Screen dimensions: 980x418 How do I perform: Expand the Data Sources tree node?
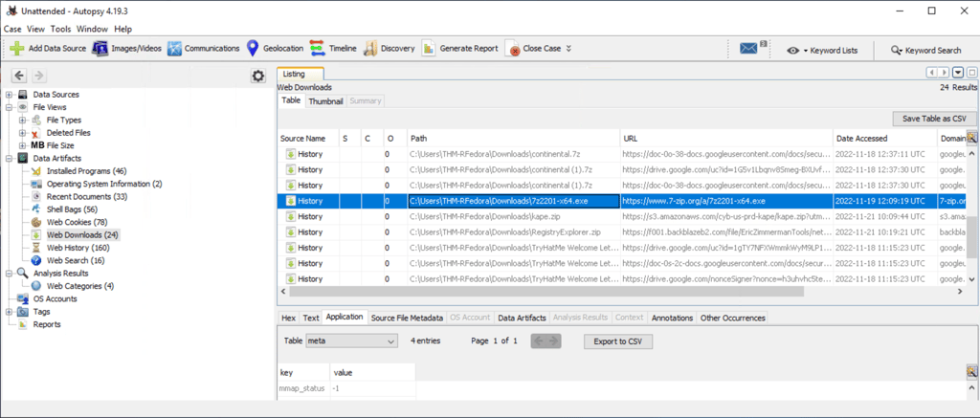point(10,95)
